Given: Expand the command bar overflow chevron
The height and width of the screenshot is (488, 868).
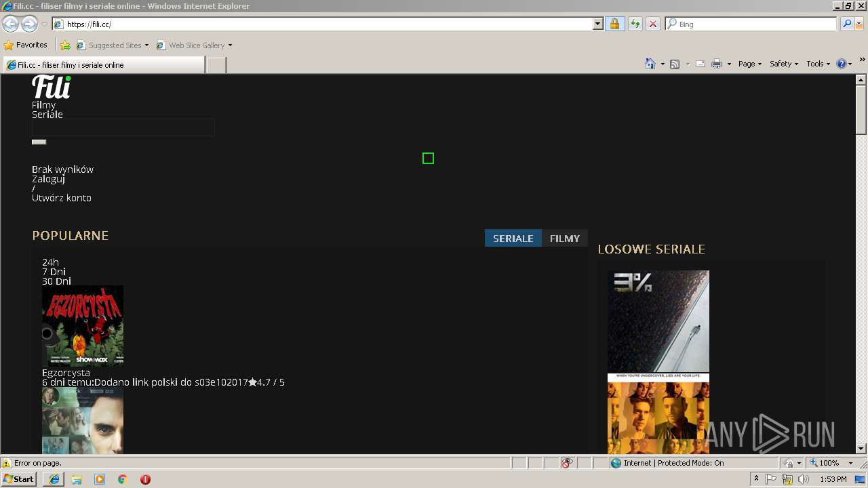Looking at the screenshot, I should pos(863,60).
